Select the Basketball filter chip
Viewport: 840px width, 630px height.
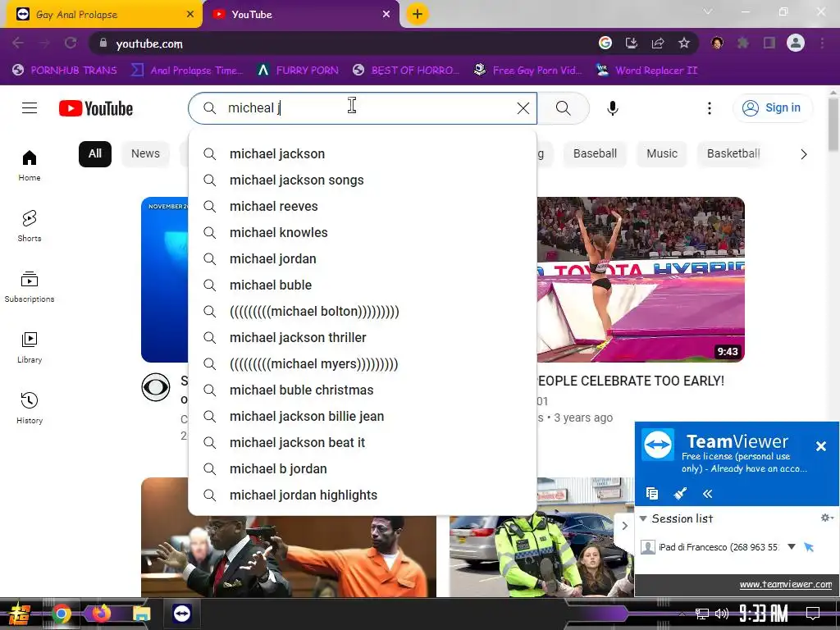click(733, 153)
